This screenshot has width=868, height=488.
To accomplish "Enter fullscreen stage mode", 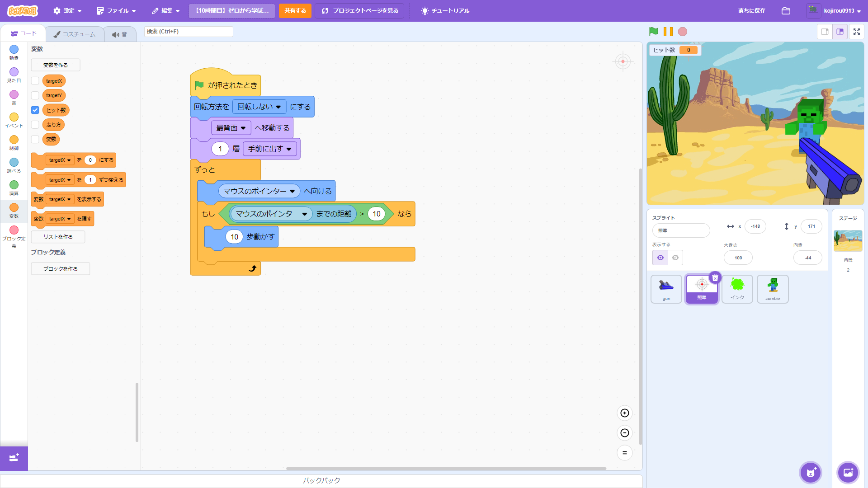I will (856, 32).
